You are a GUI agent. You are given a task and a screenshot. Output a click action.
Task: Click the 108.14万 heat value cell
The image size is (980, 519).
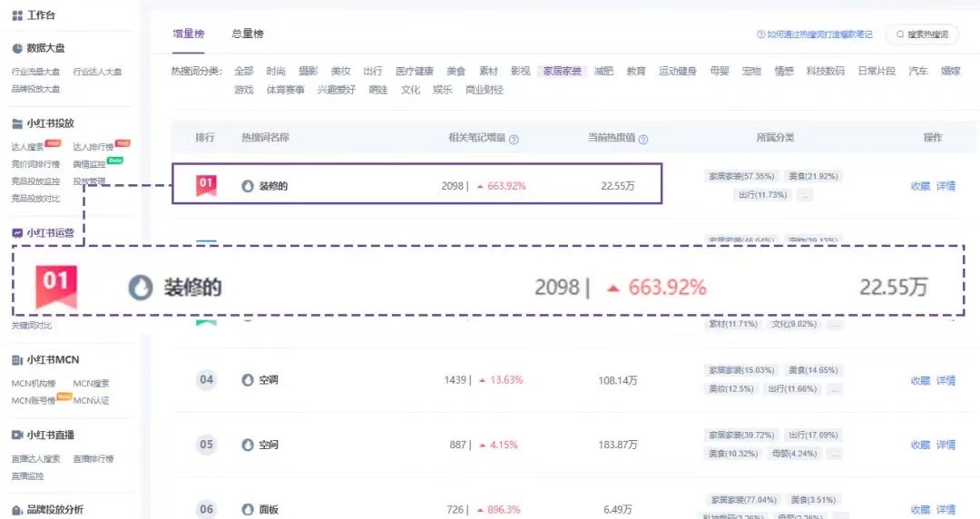pyautogui.click(x=618, y=380)
